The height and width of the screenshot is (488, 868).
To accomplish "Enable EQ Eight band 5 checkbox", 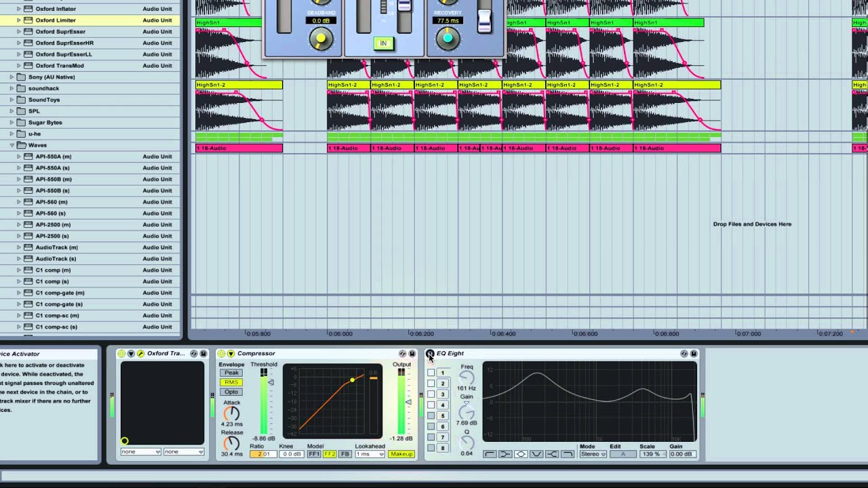I will point(431,416).
